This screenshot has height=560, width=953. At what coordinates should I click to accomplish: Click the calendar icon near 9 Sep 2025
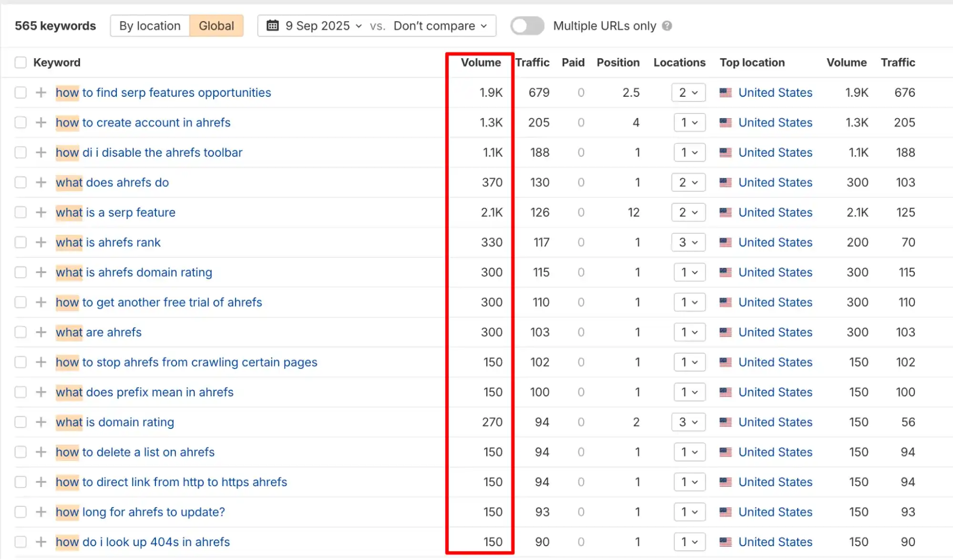[273, 26]
